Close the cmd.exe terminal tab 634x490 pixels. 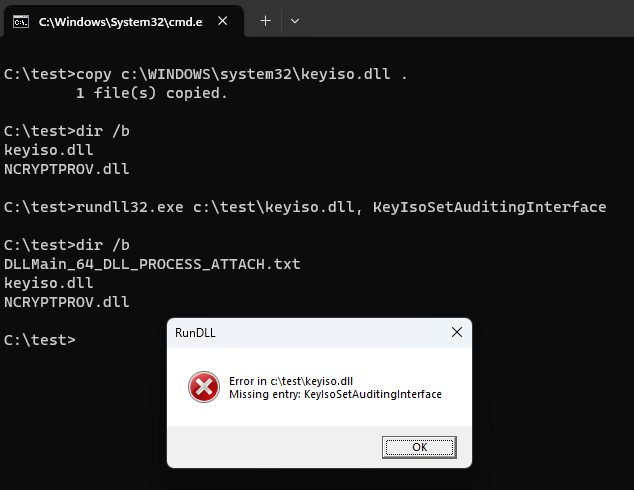click(222, 21)
